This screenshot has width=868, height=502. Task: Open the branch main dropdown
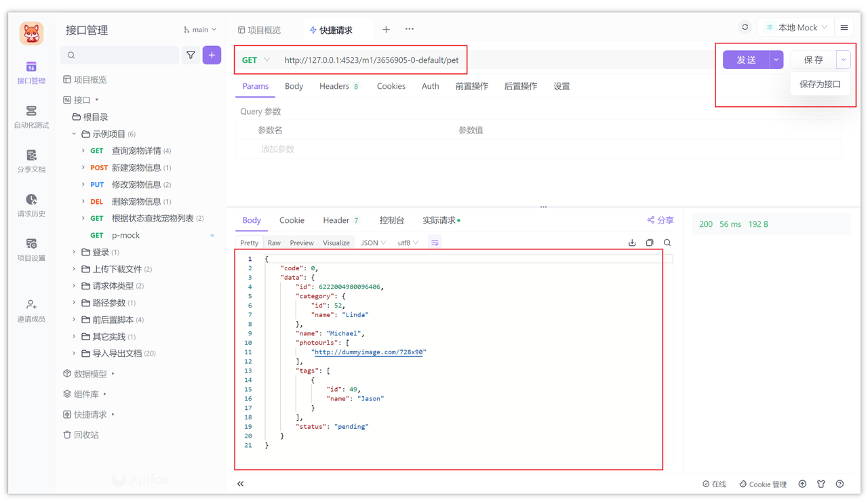pyautogui.click(x=200, y=30)
